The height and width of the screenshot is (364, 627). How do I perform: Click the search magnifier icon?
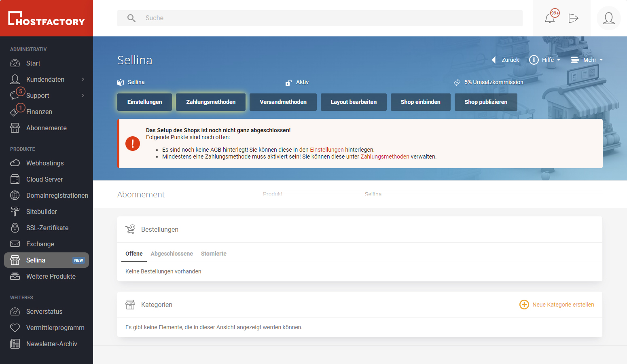point(131,18)
